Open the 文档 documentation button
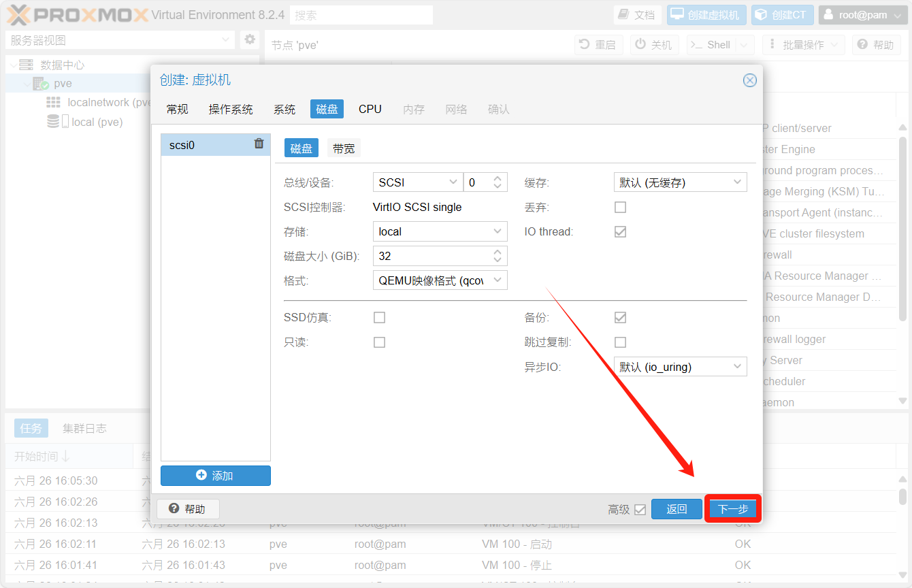Viewport: 912px width, 588px height. tap(637, 15)
